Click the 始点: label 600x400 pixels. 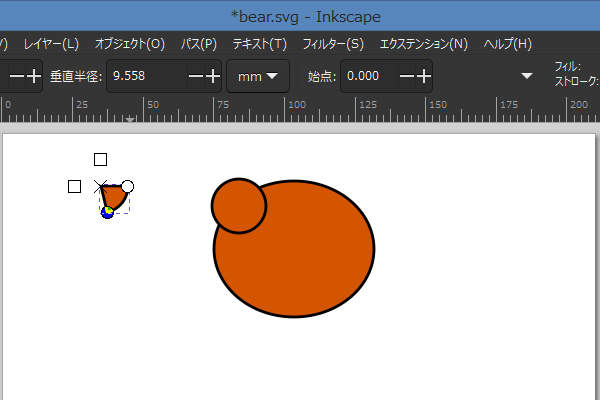click(x=322, y=76)
